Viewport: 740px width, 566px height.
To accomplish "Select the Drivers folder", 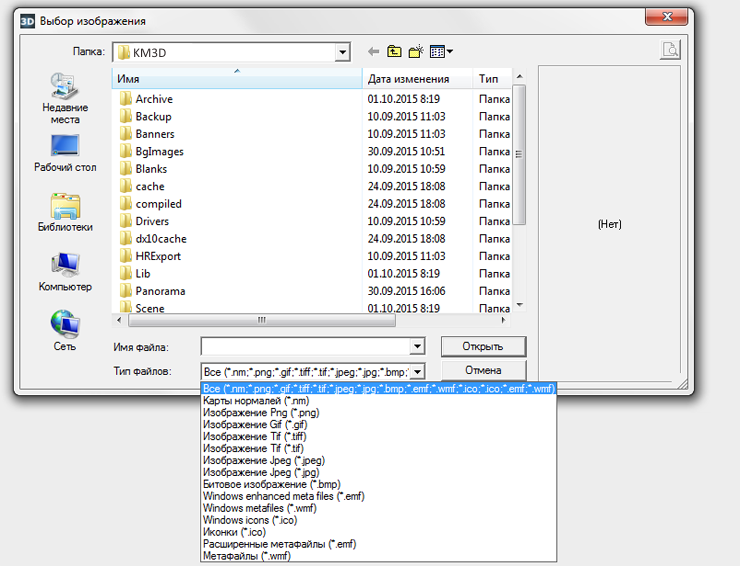I will click(x=152, y=221).
